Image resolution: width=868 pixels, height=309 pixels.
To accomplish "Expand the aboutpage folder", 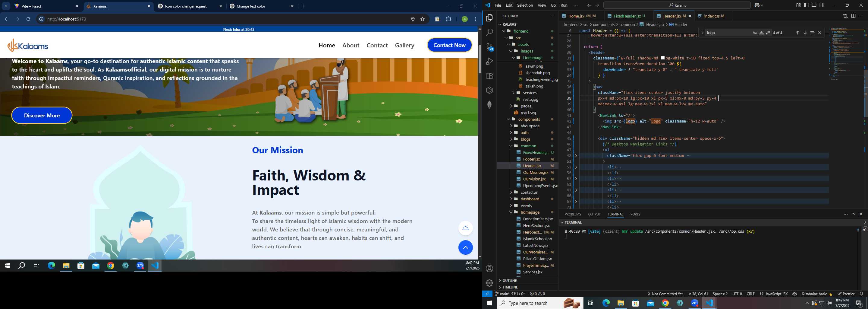I will (x=530, y=126).
